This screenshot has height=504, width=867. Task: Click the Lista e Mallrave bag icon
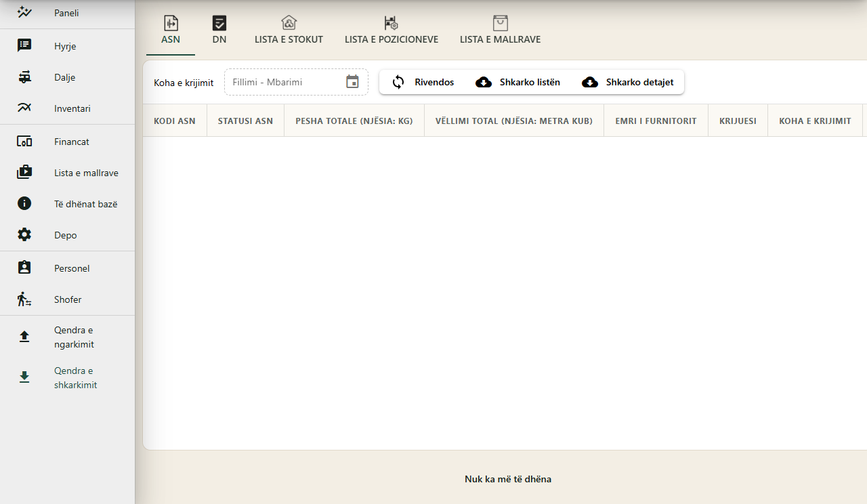tap(501, 23)
